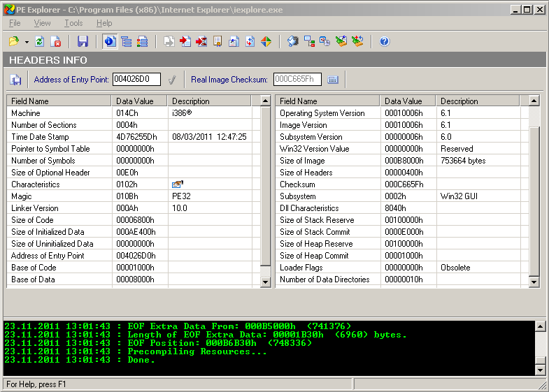Toggle the Headers Info view (blue i icon)
Image resolution: width=549 pixels, height=392 pixels.
click(x=110, y=42)
